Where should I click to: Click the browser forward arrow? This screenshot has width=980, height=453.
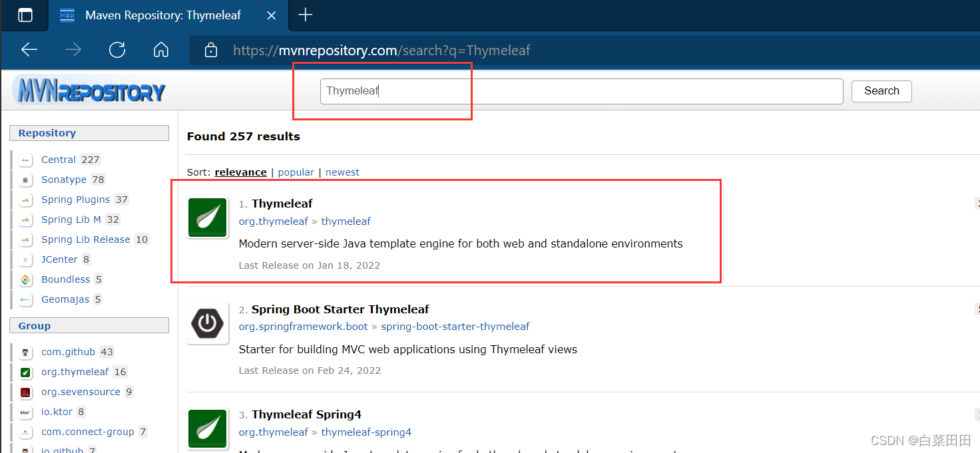tap(73, 50)
